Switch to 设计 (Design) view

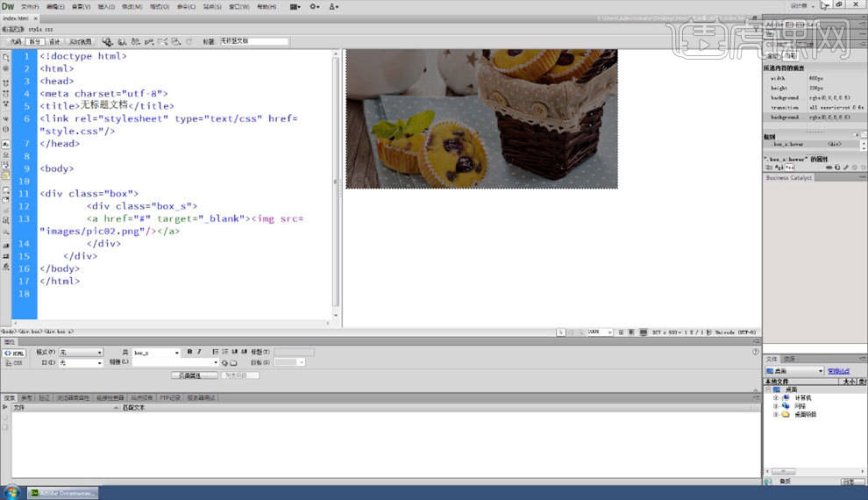pyautogui.click(x=54, y=41)
